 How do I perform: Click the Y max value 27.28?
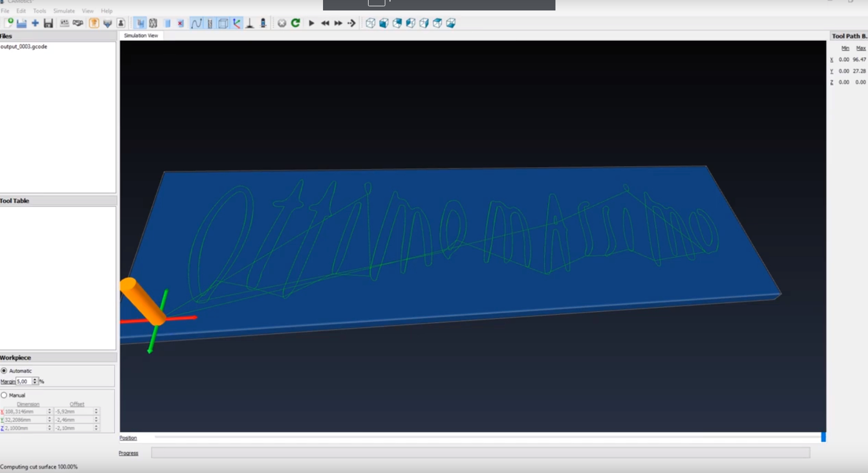point(859,71)
